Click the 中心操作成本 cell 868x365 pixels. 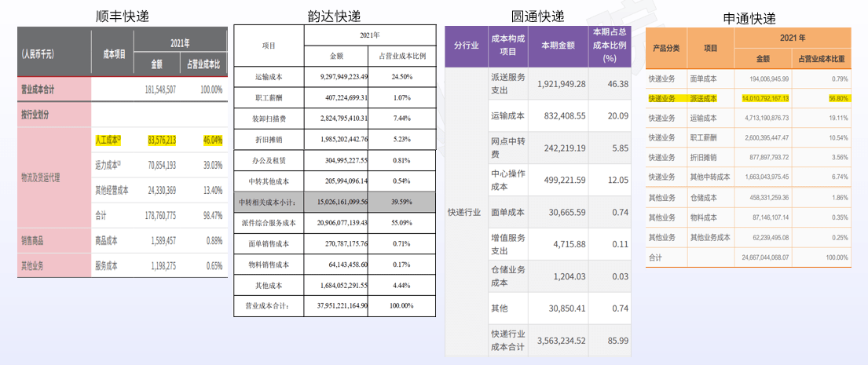point(508,181)
